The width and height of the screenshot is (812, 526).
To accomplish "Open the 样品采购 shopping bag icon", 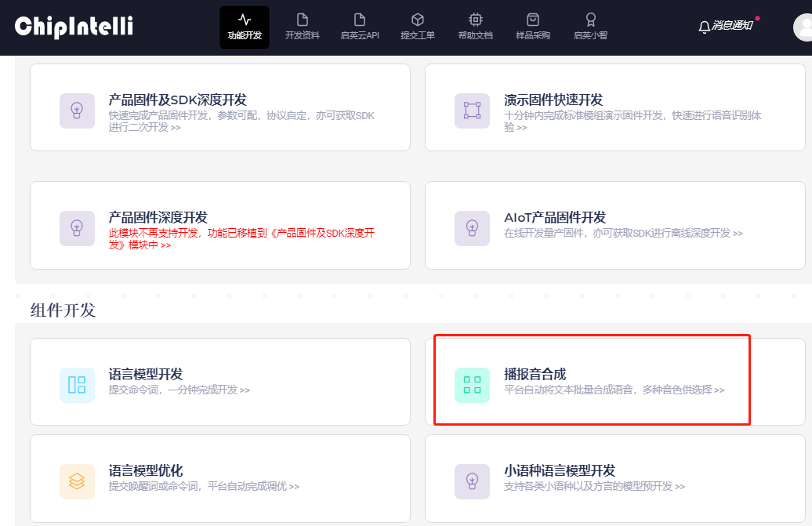I will click(533, 20).
